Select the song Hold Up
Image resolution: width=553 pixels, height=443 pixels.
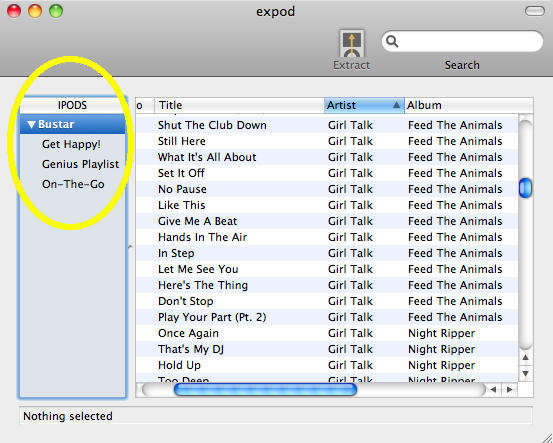pos(179,365)
